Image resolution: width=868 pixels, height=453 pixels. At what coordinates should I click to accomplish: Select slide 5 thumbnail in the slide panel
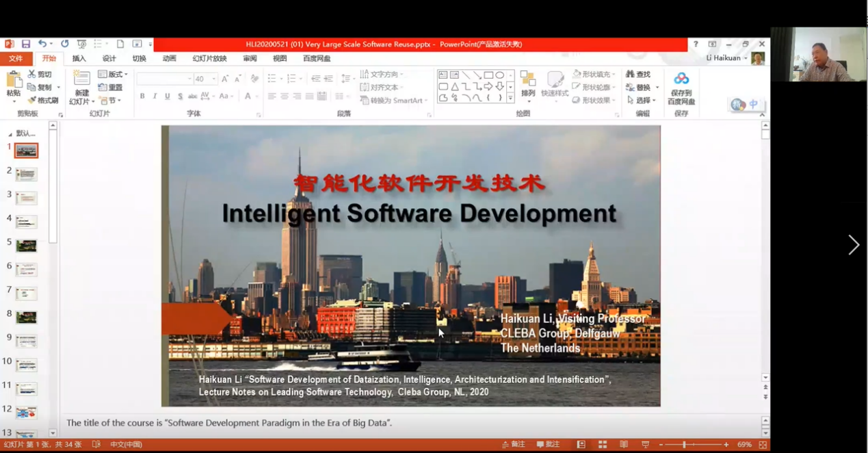pos(26,246)
